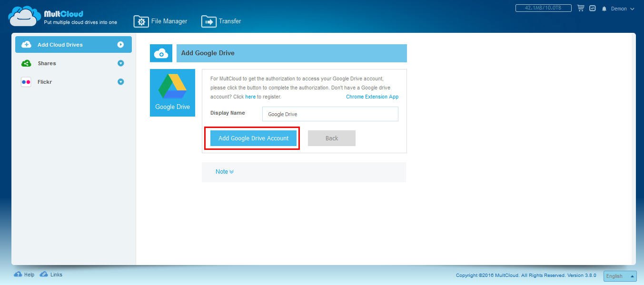Open the Demon user account menu
Viewport: 644px width, 285px height.
pyautogui.click(x=623, y=9)
